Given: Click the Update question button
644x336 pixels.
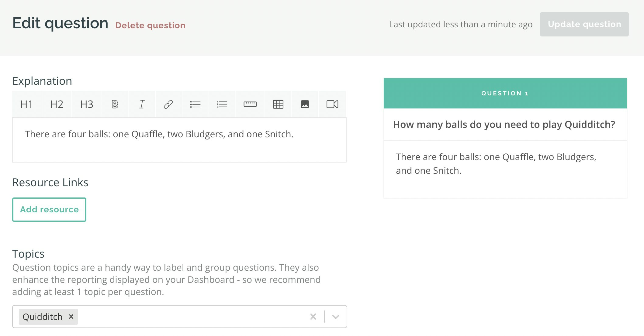Looking at the screenshot, I should tap(584, 24).
